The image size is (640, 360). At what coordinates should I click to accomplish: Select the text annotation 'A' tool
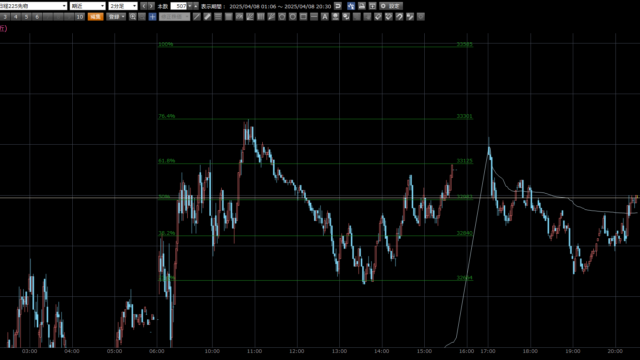tap(324, 17)
